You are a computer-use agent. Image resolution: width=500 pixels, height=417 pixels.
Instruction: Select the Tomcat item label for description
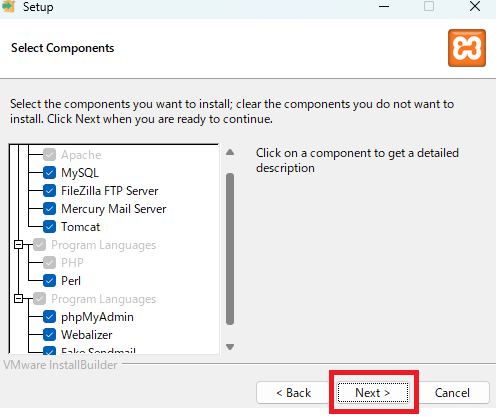(x=80, y=227)
